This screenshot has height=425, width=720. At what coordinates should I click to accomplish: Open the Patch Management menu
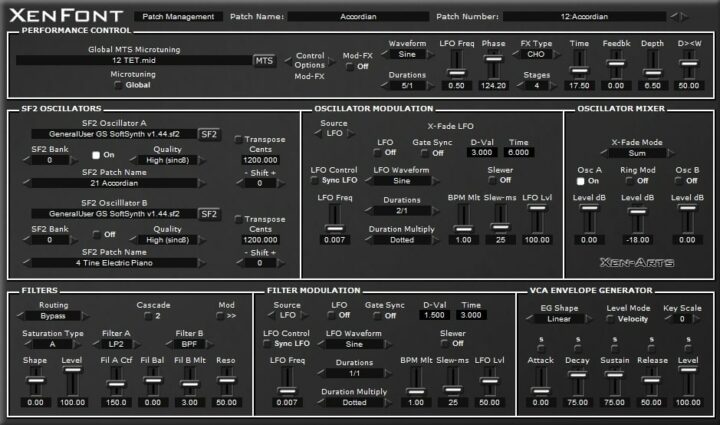click(x=176, y=17)
